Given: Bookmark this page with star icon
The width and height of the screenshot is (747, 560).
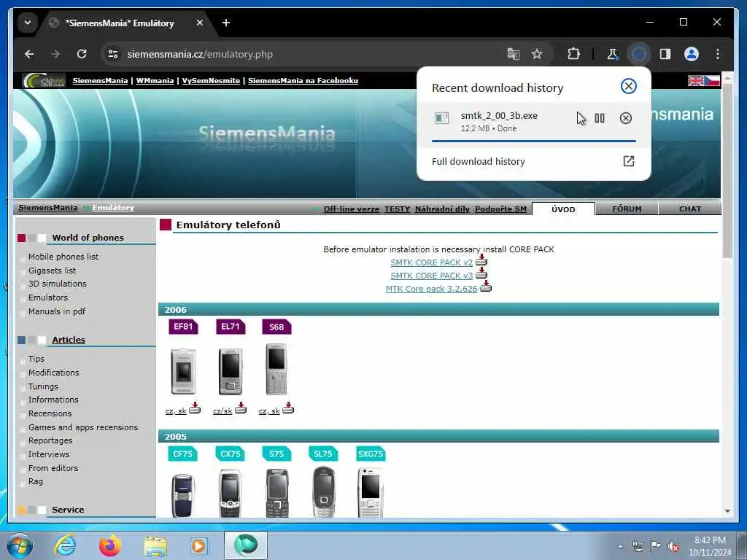Looking at the screenshot, I should pos(537,54).
